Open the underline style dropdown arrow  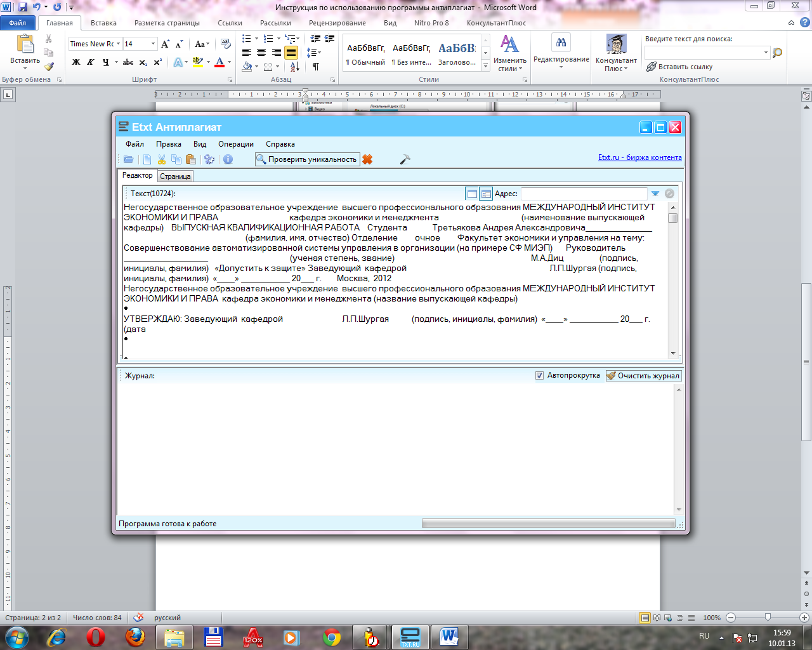pos(116,62)
